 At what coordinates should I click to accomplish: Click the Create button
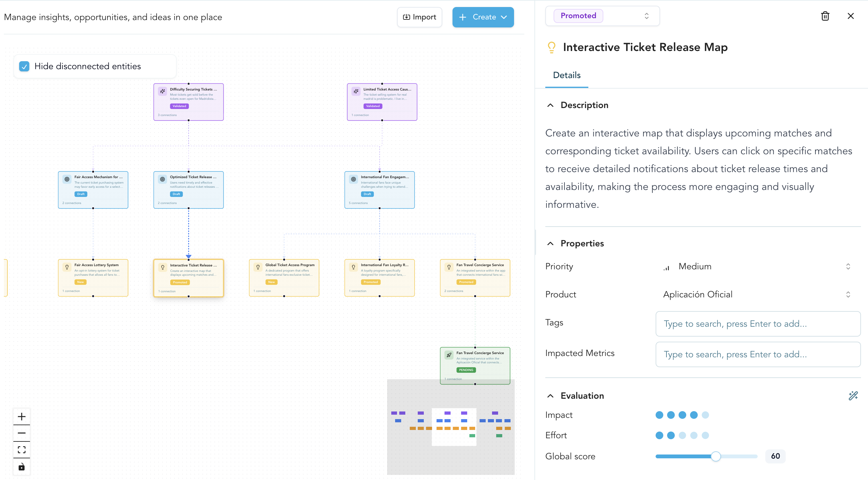click(483, 17)
